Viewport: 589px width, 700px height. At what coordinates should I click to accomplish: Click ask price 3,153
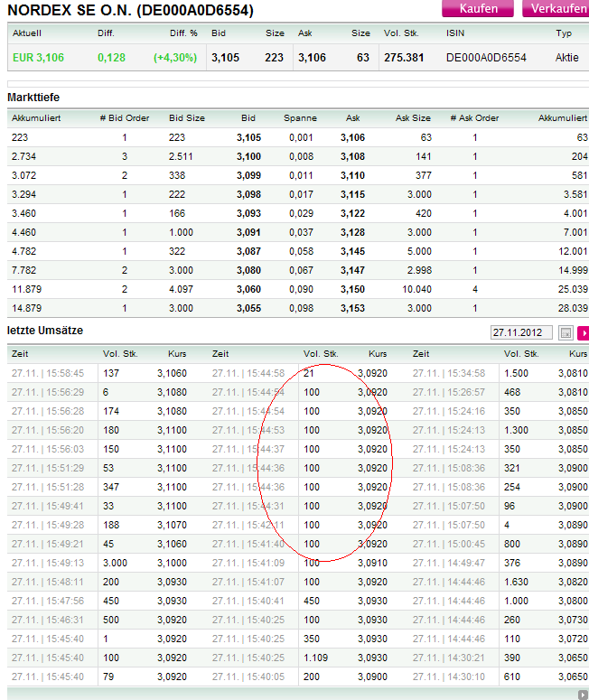coord(353,309)
